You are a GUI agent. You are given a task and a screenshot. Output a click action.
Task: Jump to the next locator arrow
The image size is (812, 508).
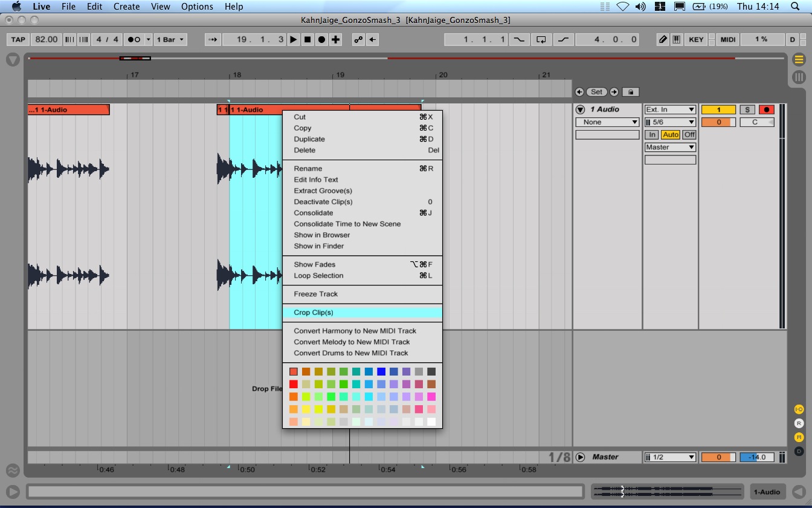coord(614,92)
